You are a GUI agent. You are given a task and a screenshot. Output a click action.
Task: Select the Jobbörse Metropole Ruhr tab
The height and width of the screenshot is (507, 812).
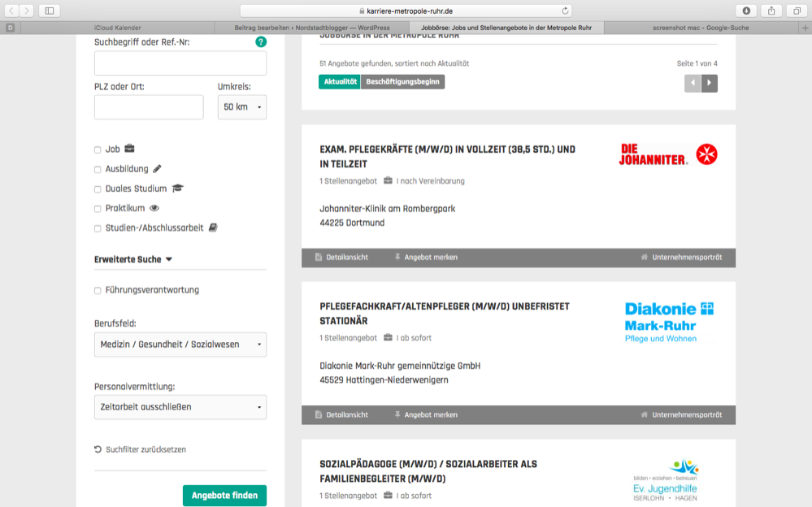pos(506,28)
